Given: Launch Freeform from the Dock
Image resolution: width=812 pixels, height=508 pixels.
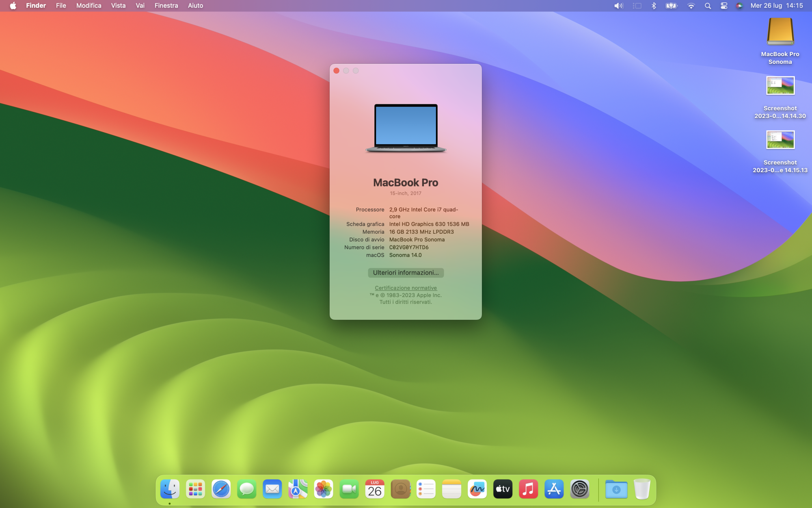Looking at the screenshot, I should (477, 489).
